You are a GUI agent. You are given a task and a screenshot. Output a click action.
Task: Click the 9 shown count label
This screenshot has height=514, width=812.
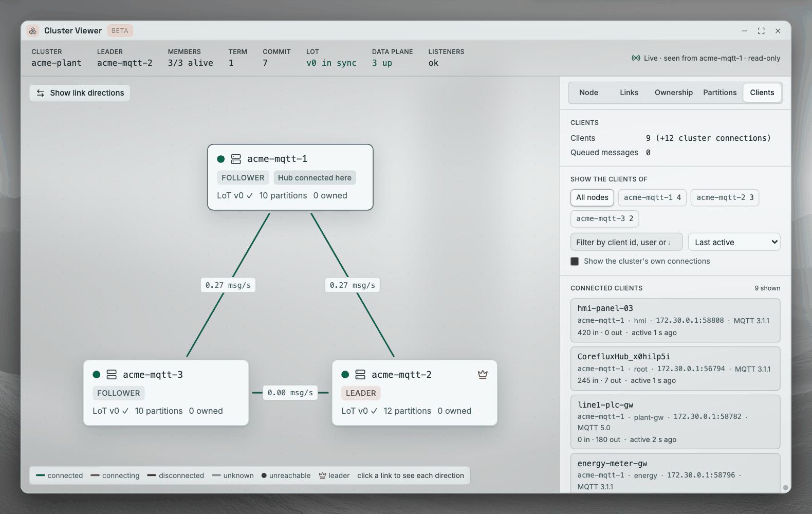click(x=767, y=288)
